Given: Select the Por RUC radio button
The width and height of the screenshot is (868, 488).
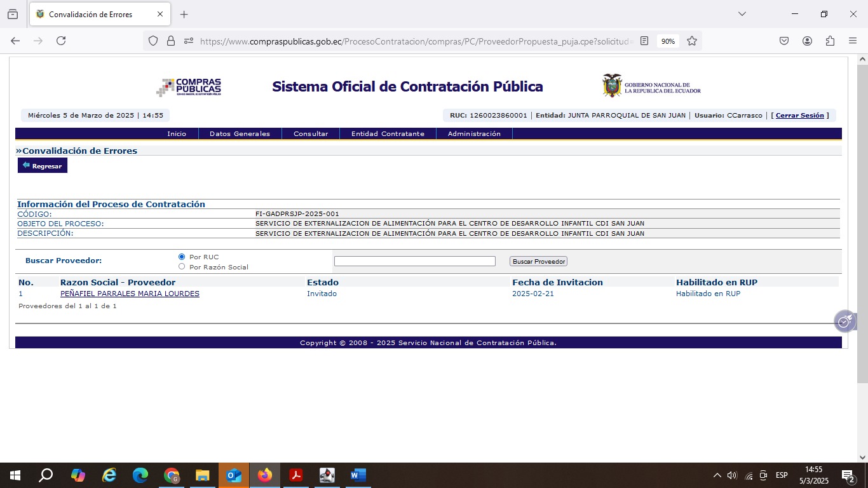Looking at the screenshot, I should tap(182, 257).
